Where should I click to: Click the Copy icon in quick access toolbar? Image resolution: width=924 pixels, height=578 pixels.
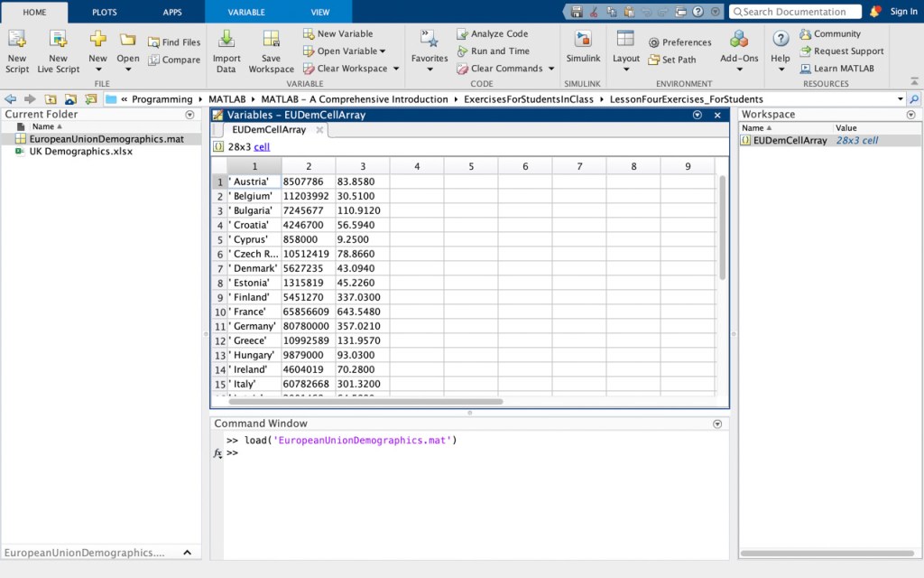point(612,11)
